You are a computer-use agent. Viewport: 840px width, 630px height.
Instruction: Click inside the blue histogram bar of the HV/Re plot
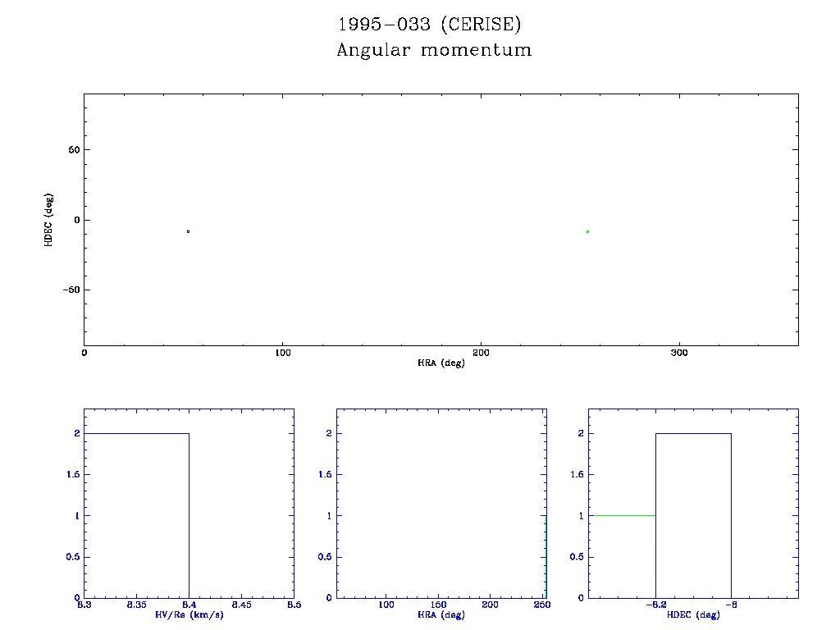136,515
